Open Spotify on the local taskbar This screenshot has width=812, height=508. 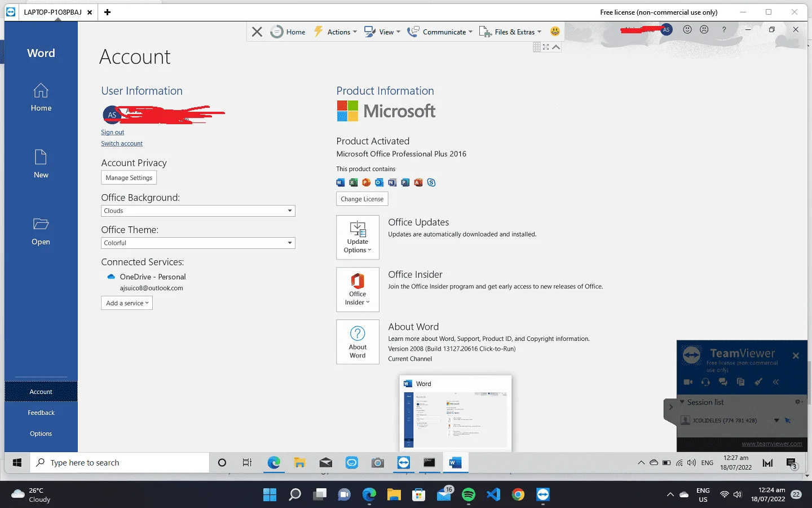coord(468,495)
